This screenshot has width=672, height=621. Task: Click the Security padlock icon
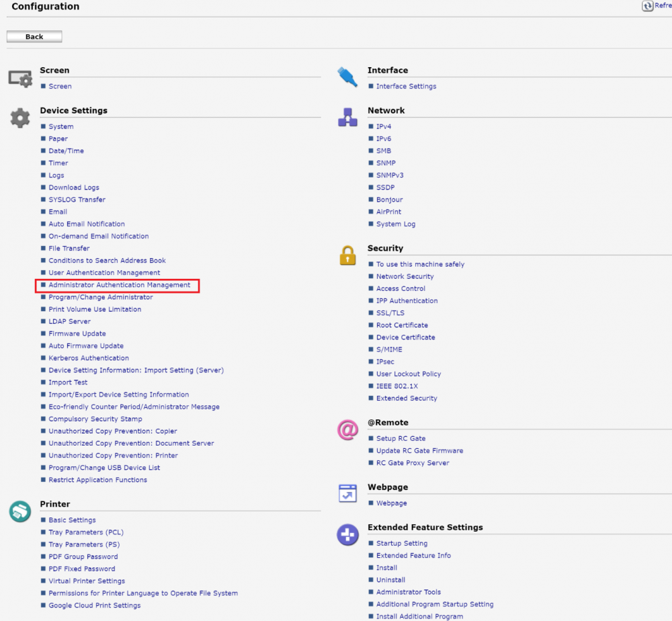[x=347, y=255]
